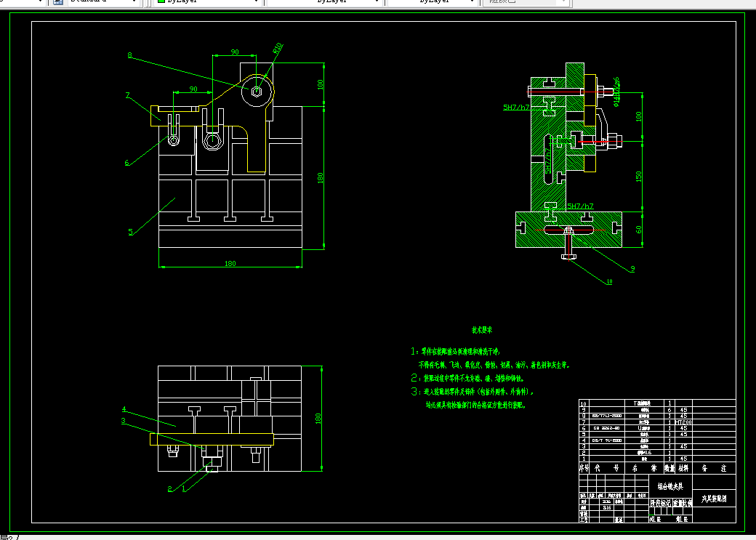756x540 pixels.
Task: Select the 100 dimension in the front view
Action: [x=320, y=84]
